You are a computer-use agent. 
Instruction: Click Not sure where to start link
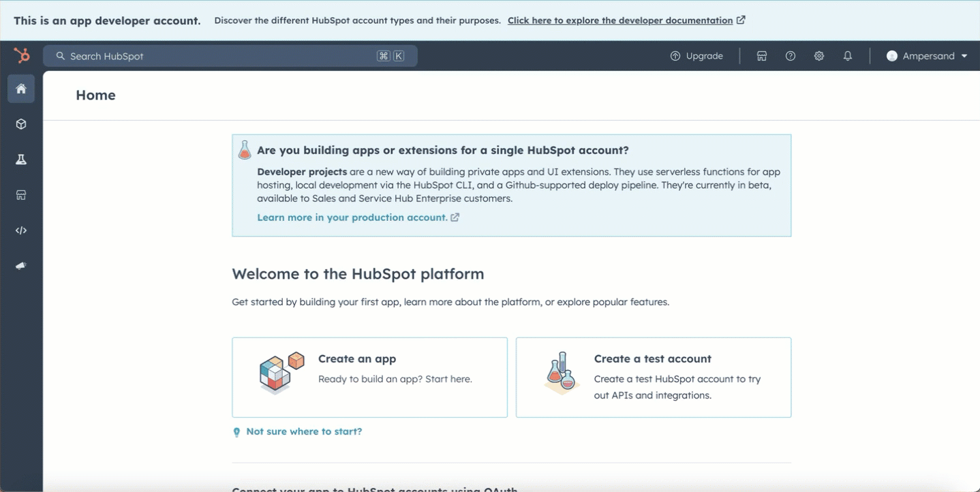pos(304,431)
